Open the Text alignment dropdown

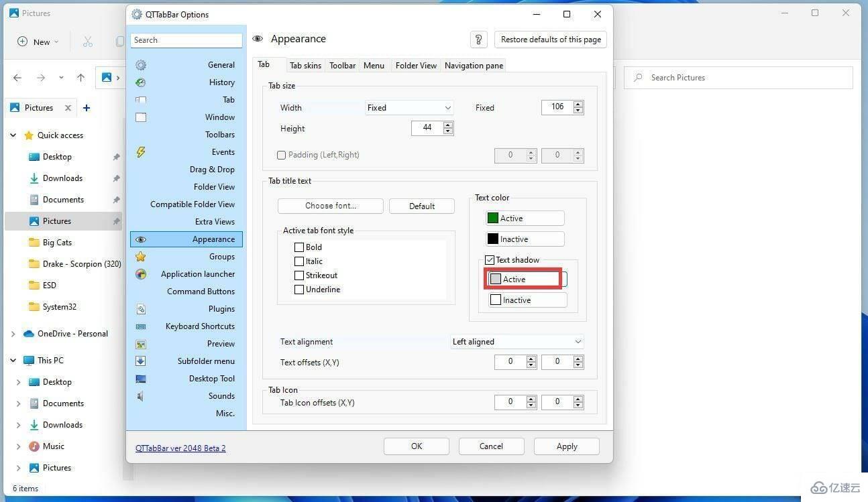517,342
